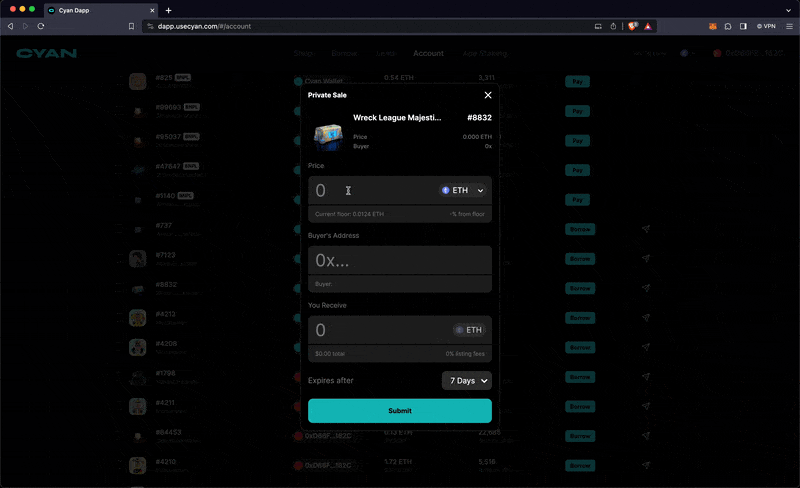Open the share icon in address bar
This screenshot has width=800, height=488.
pos(613,26)
